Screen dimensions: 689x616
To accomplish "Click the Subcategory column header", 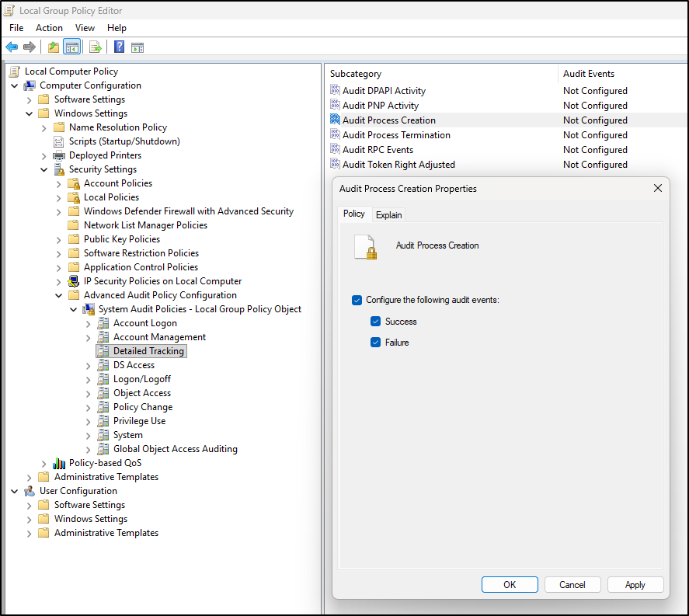I will coord(443,74).
